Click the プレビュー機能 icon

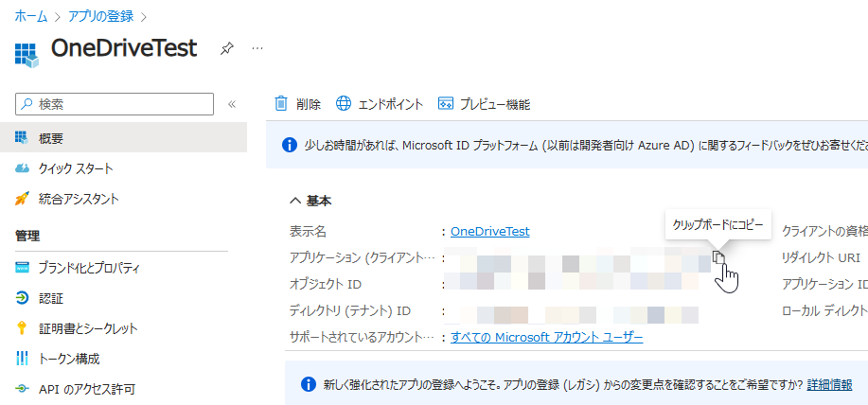pos(446,103)
